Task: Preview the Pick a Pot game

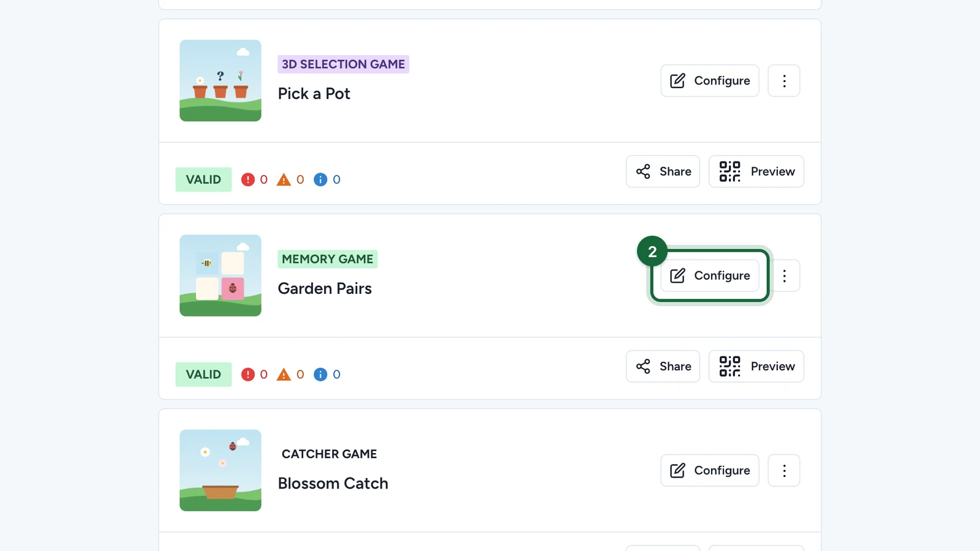Action: [x=756, y=171]
